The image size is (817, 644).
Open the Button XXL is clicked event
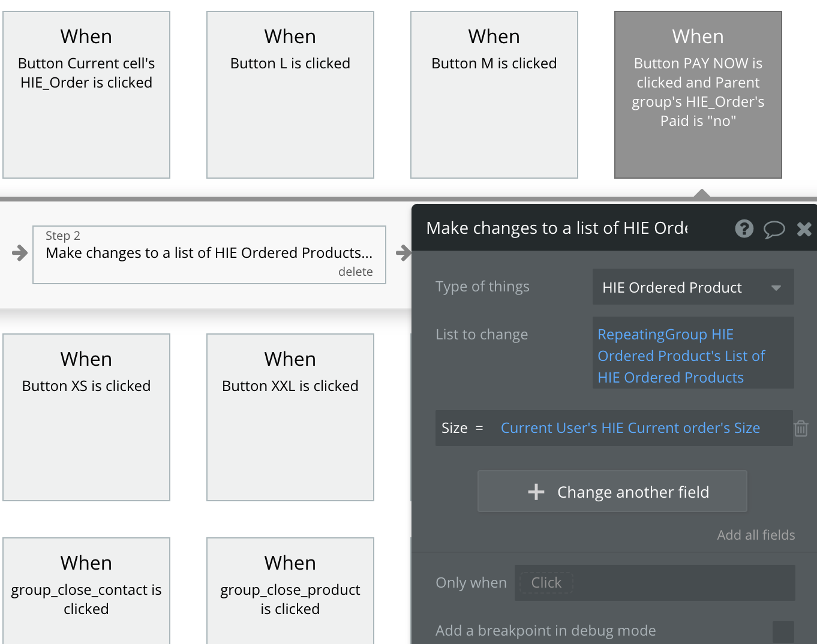(x=290, y=417)
